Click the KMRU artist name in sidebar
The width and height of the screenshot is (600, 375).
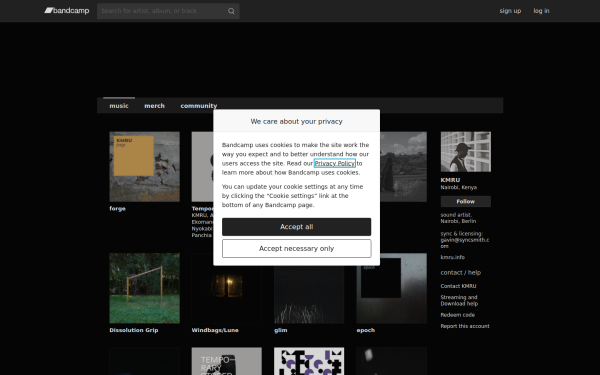[450, 180]
